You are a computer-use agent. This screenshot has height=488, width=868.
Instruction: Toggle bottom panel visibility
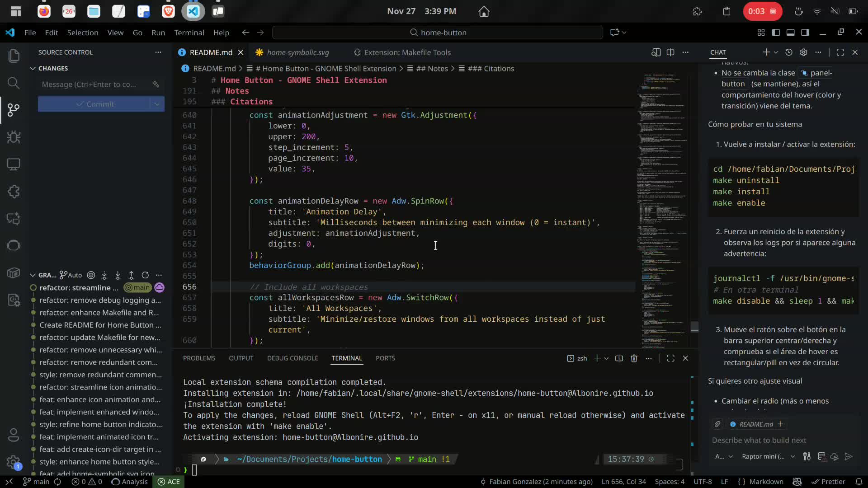click(790, 33)
